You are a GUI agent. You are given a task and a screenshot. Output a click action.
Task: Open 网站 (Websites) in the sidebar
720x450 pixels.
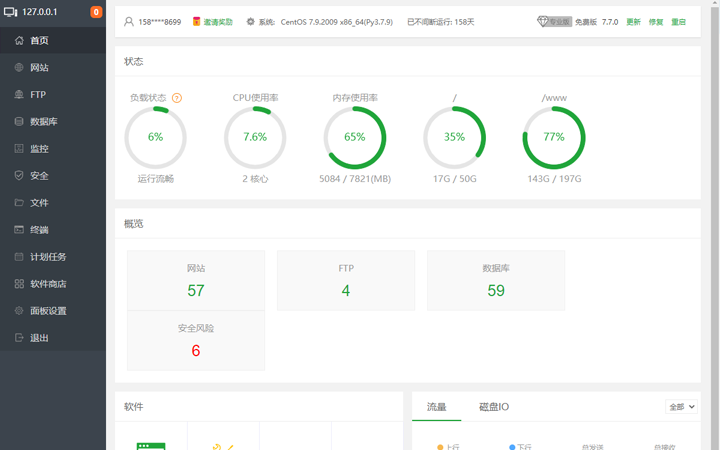39,68
